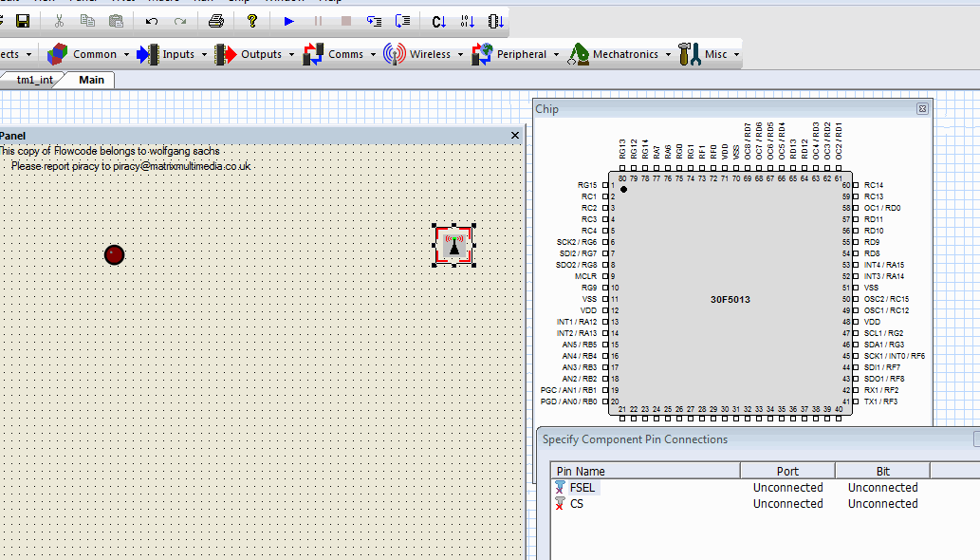Viewport: 980px width, 560px height.
Task: Click the Inputs chip icon
Action: click(x=147, y=54)
